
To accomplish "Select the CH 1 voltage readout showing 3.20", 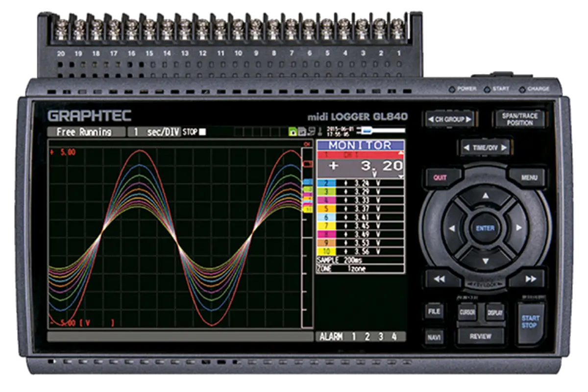I will (x=360, y=168).
